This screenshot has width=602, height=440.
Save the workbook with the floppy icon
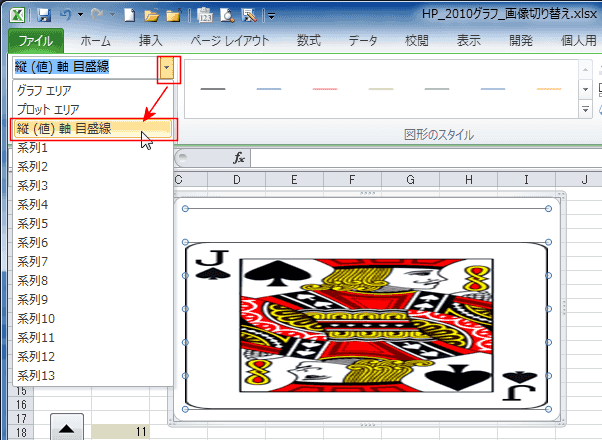tap(45, 15)
